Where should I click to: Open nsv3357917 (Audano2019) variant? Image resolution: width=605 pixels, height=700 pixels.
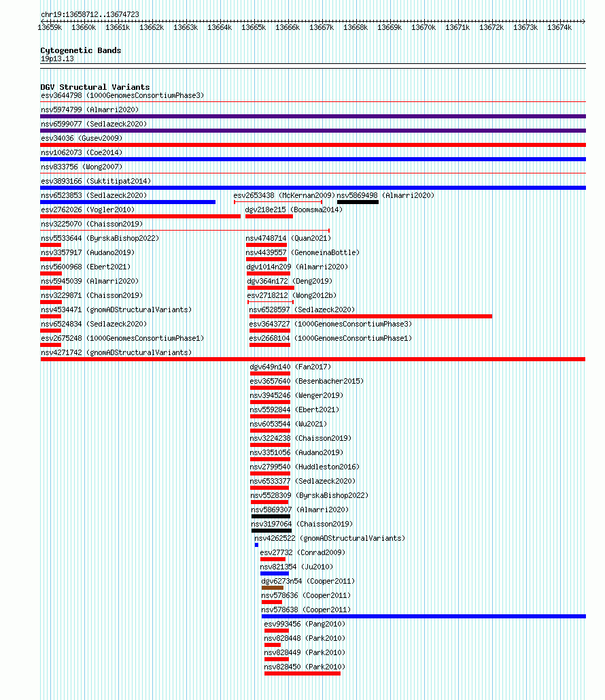88,252
